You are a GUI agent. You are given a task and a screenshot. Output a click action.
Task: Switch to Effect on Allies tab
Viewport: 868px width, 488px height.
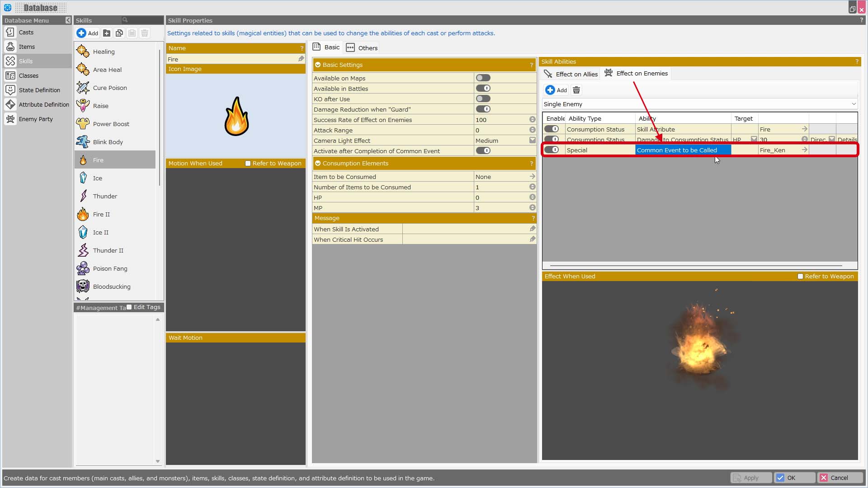[571, 74]
